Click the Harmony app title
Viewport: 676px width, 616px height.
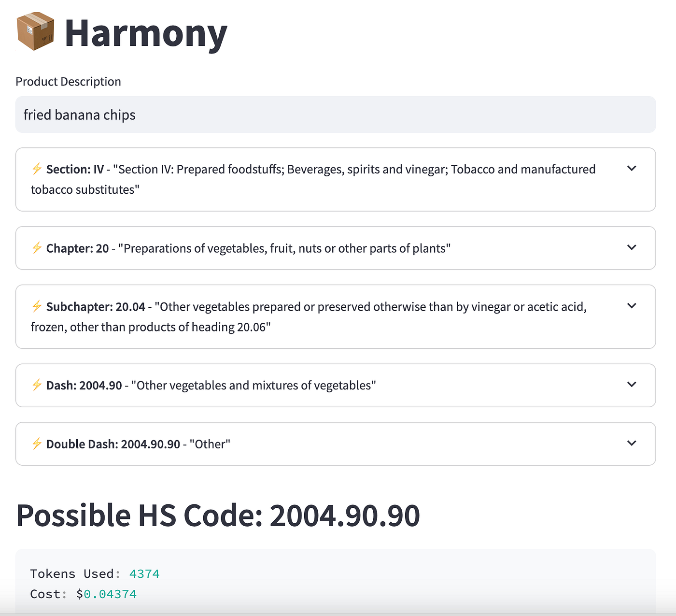point(146,33)
